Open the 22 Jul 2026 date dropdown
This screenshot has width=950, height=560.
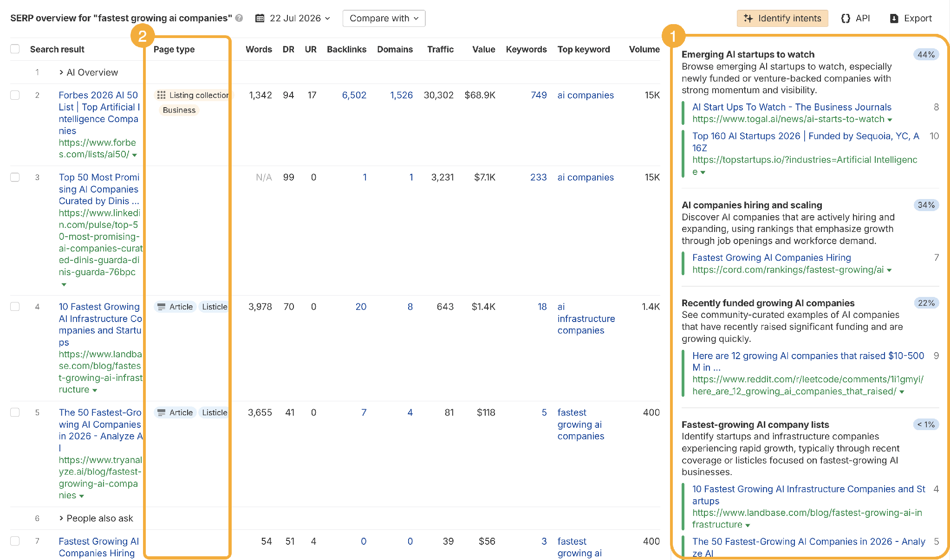pyautogui.click(x=293, y=18)
